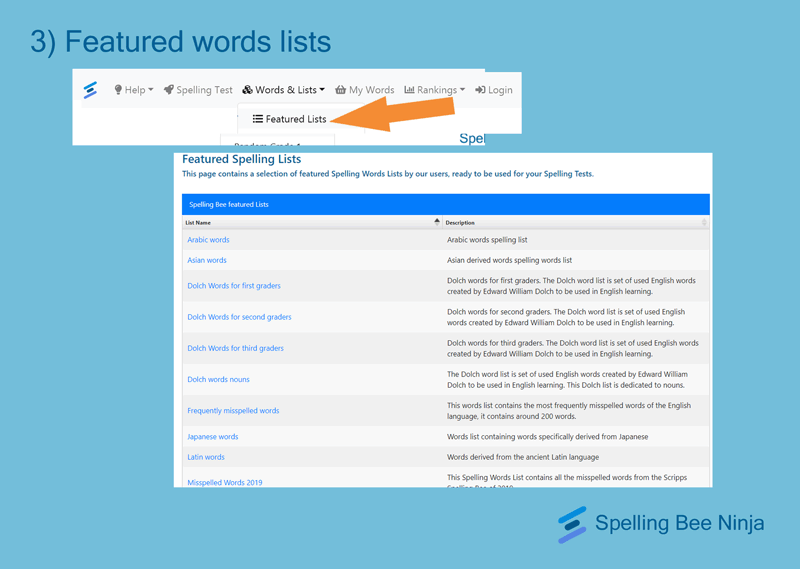Click the basket icon beside My Words

340,90
